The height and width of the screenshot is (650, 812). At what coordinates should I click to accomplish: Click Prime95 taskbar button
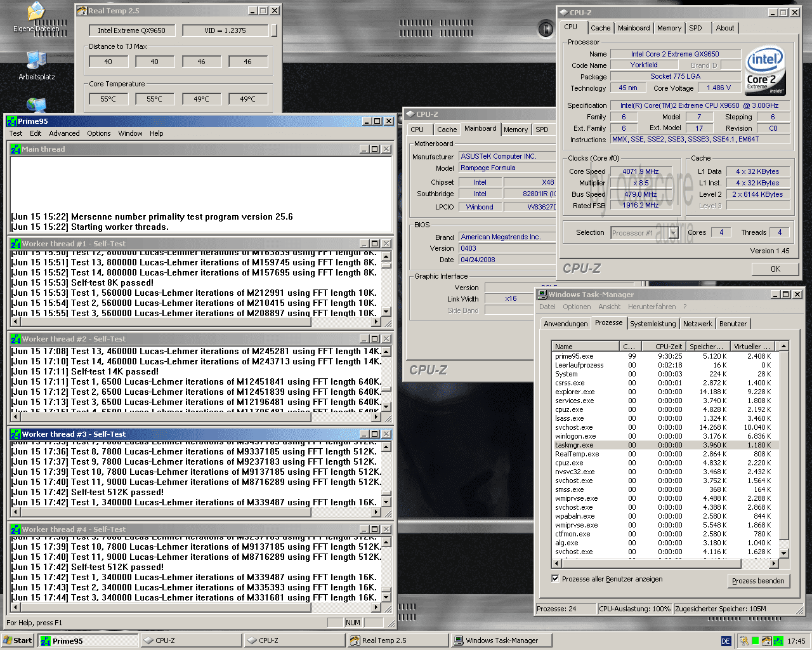(x=88, y=641)
